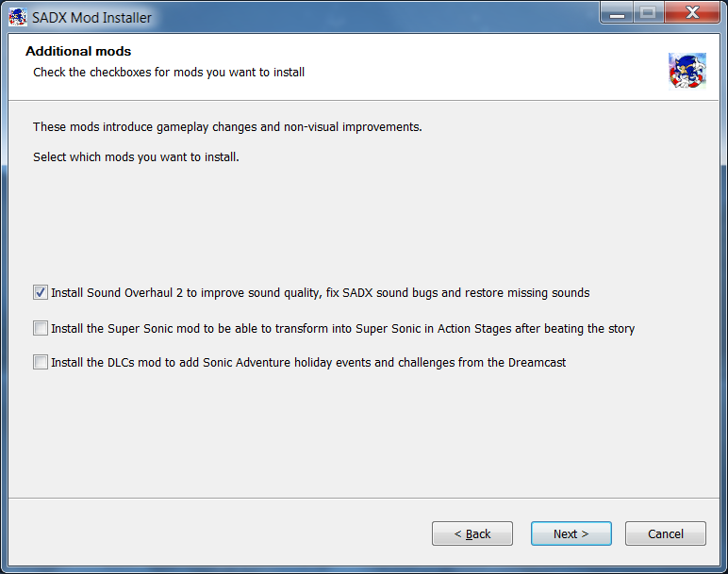The width and height of the screenshot is (728, 574).
Task: Minimize the SADX Mod Installer window
Action: [x=617, y=13]
